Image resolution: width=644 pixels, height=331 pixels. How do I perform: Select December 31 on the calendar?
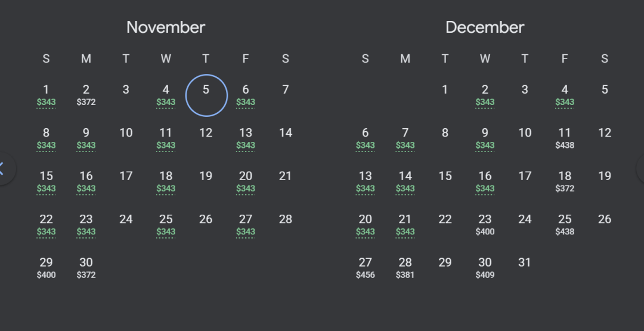525,263
